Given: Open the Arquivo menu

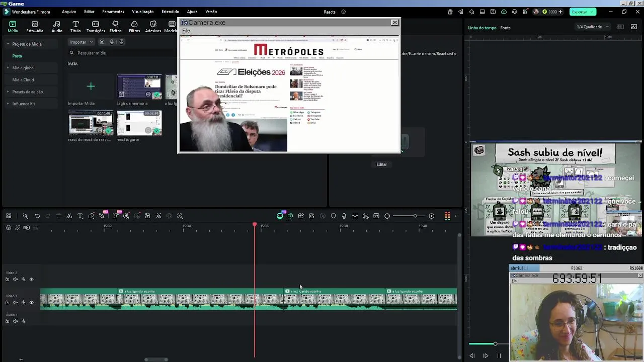Looking at the screenshot, I should 69,12.
